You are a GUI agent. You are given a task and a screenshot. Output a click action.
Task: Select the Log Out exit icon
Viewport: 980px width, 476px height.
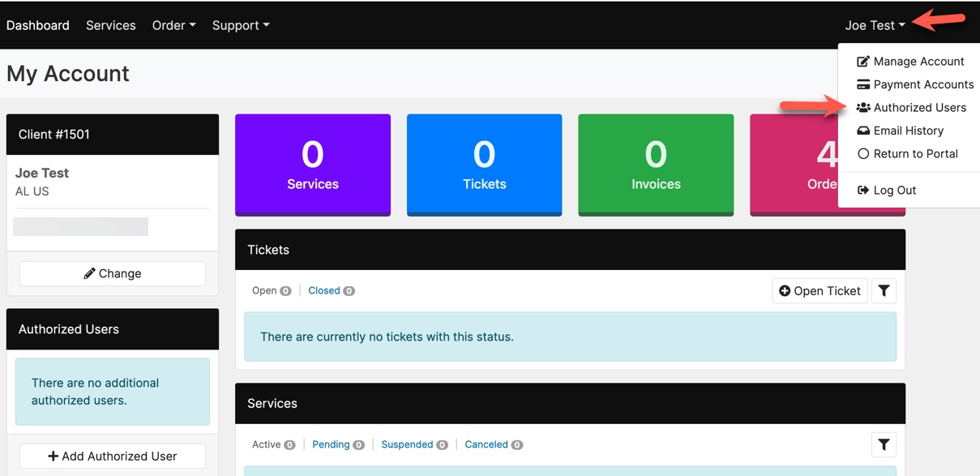coord(864,190)
